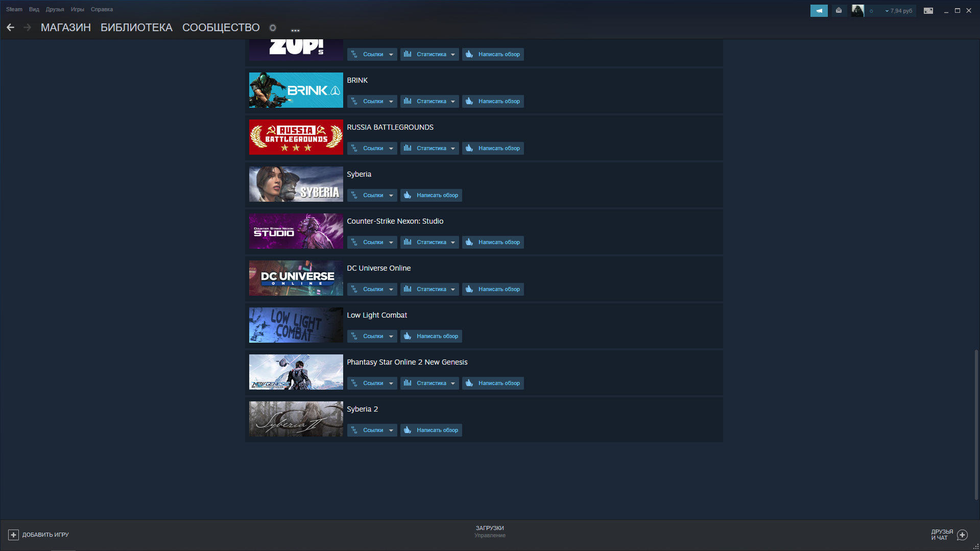This screenshot has width=980, height=551.
Task: Click statistics icon in RUSSIA BATTLEGROUNDS row
Action: (x=408, y=148)
